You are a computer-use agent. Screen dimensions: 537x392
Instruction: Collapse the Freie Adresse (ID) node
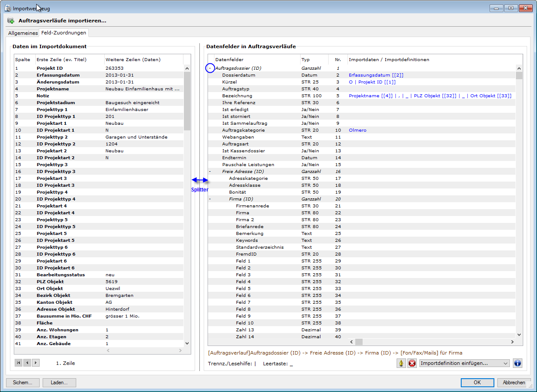pyautogui.click(x=210, y=171)
